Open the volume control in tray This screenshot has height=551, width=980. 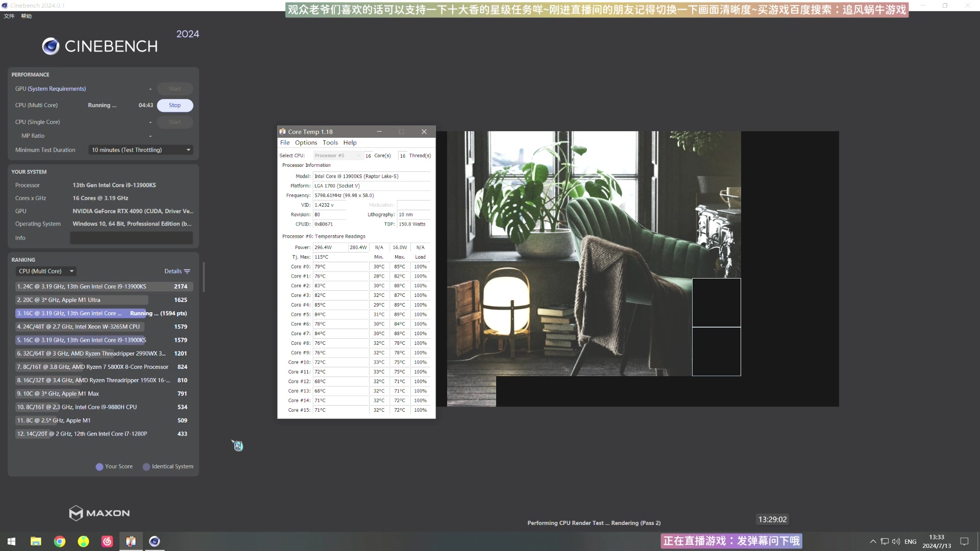coord(896,541)
